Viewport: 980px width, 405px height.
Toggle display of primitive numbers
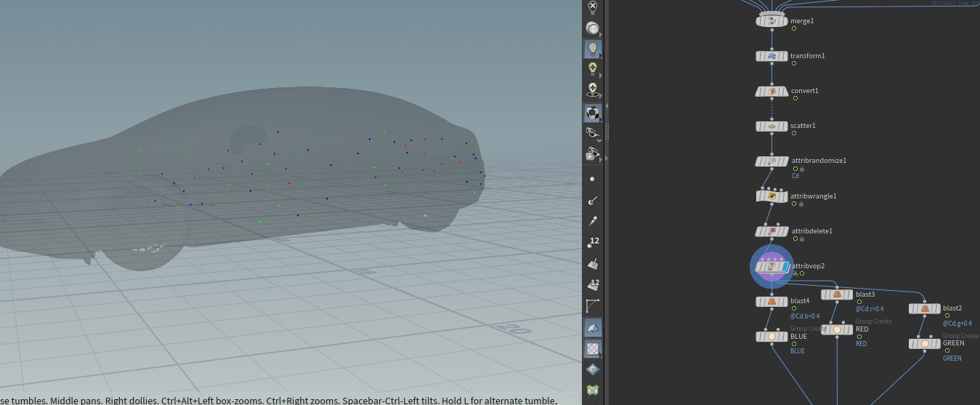(x=593, y=285)
